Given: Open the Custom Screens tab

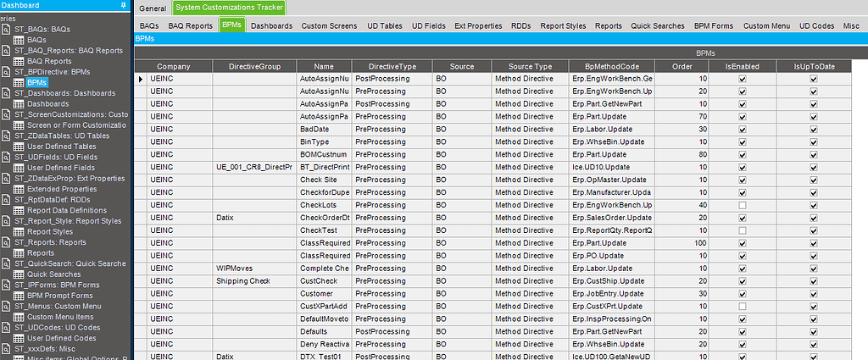Looking at the screenshot, I should (329, 26).
